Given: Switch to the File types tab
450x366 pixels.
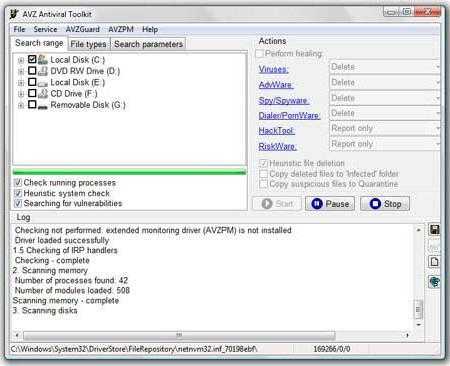Looking at the screenshot, I should click(x=88, y=44).
